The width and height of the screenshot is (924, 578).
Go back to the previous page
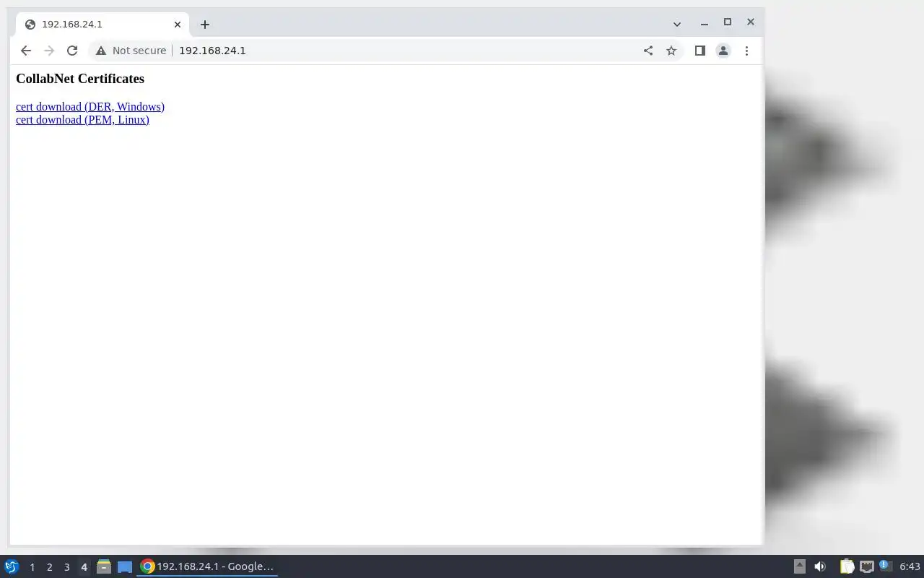point(26,51)
